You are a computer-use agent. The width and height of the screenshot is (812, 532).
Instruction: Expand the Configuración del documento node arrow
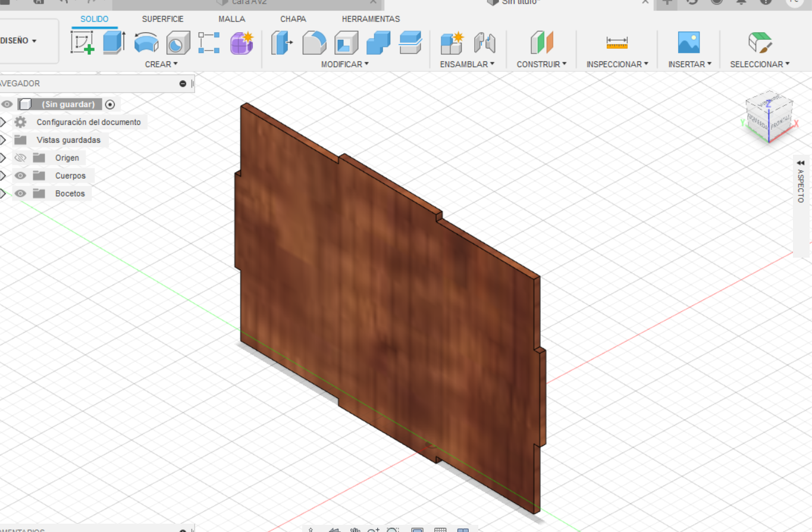pyautogui.click(x=2, y=122)
